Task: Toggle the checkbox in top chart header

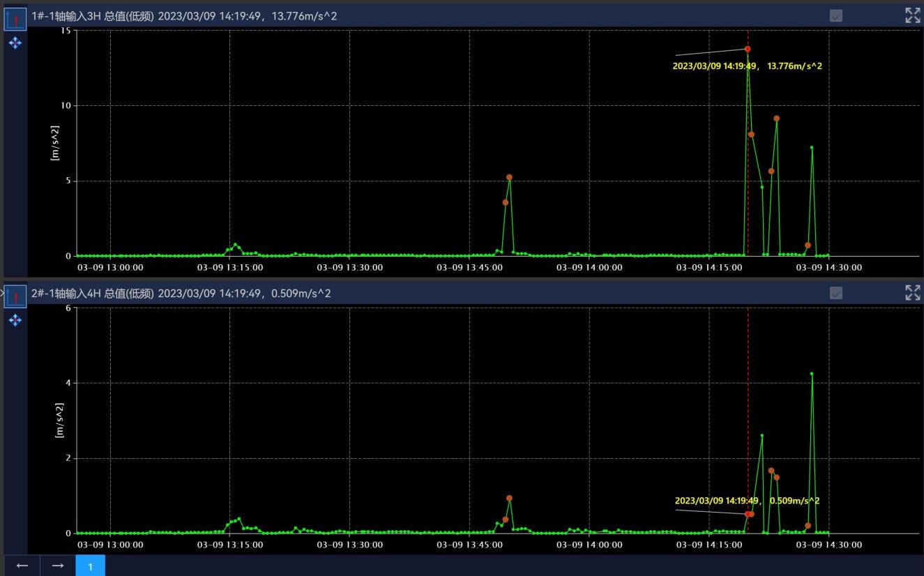Action: tap(836, 15)
